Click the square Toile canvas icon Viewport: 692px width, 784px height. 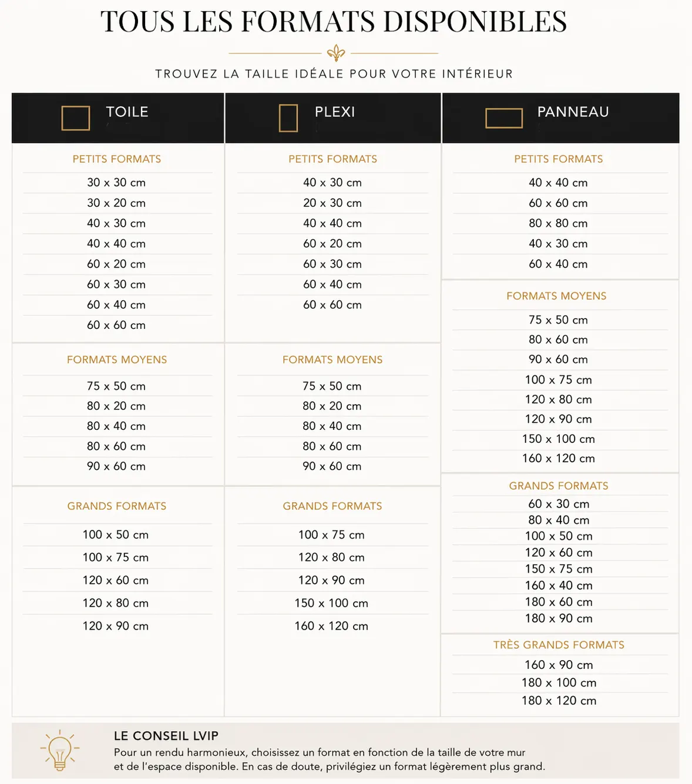[x=76, y=118]
